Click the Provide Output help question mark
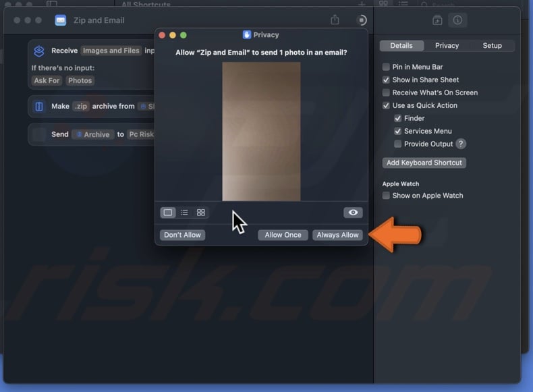533x392 pixels. tap(461, 144)
